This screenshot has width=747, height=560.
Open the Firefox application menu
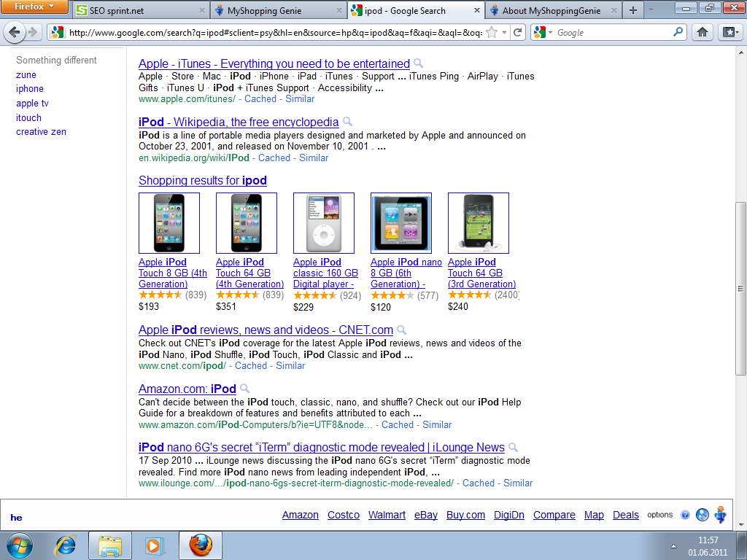[x=34, y=7]
